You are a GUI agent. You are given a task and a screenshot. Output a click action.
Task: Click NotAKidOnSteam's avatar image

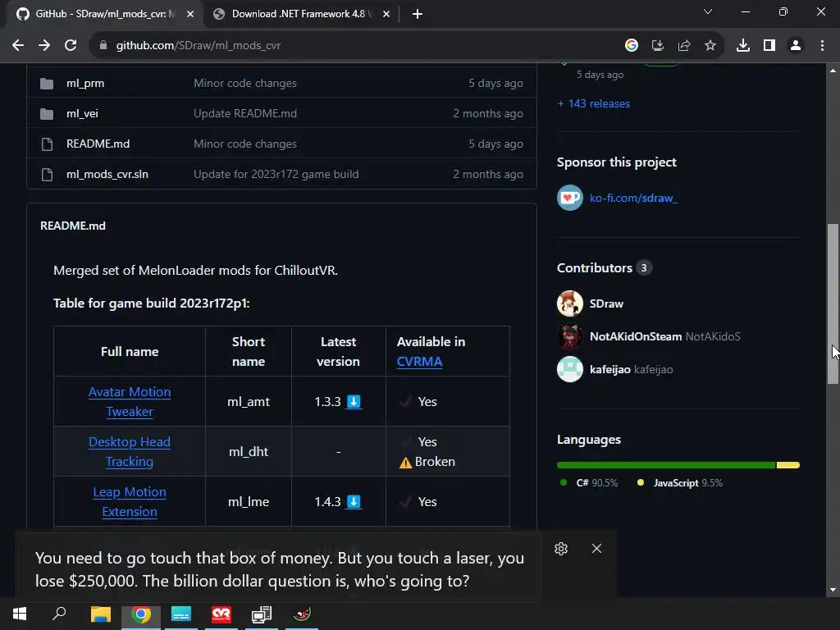(569, 336)
